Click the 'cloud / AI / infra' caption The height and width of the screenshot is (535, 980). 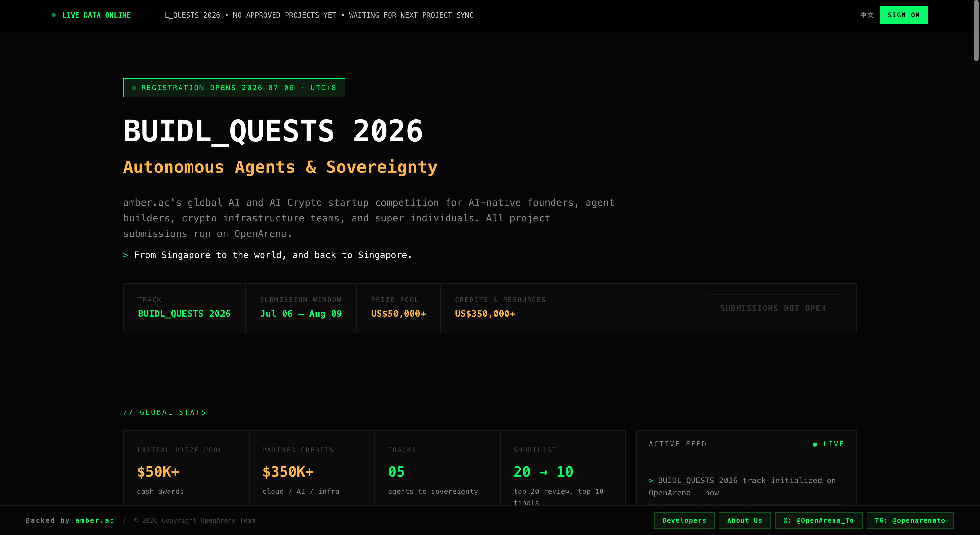click(300, 491)
